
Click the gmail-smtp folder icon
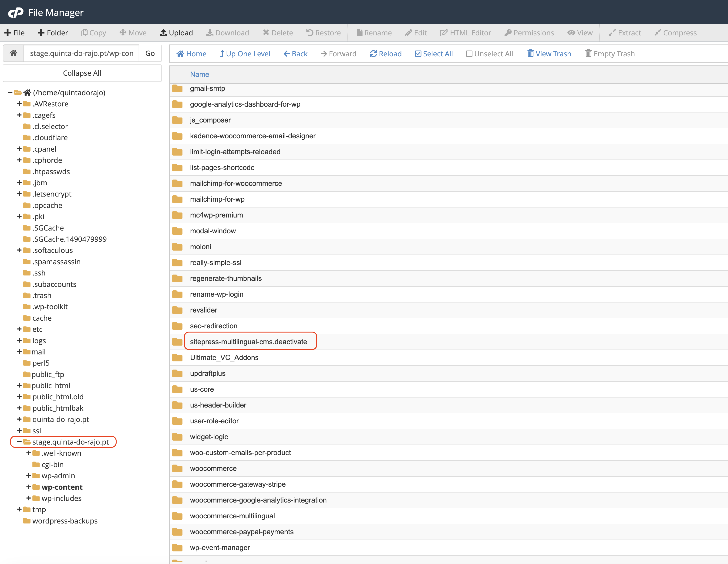point(177,89)
